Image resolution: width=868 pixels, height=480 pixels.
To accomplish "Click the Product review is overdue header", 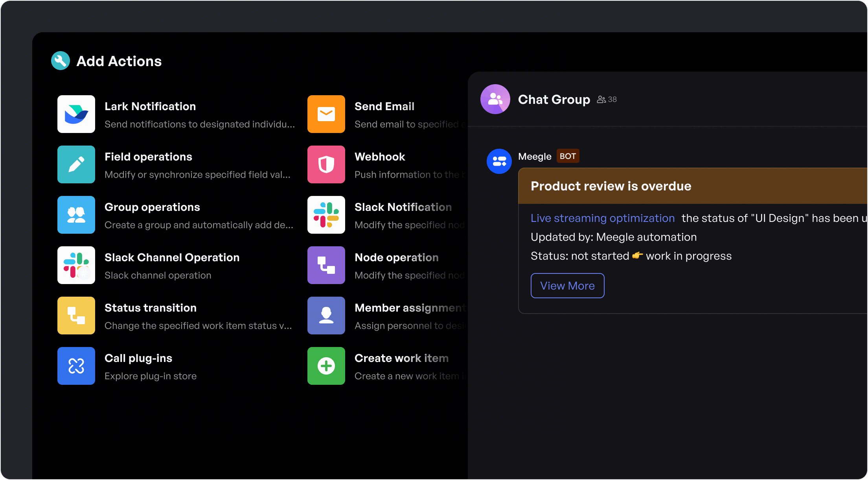I will [611, 186].
